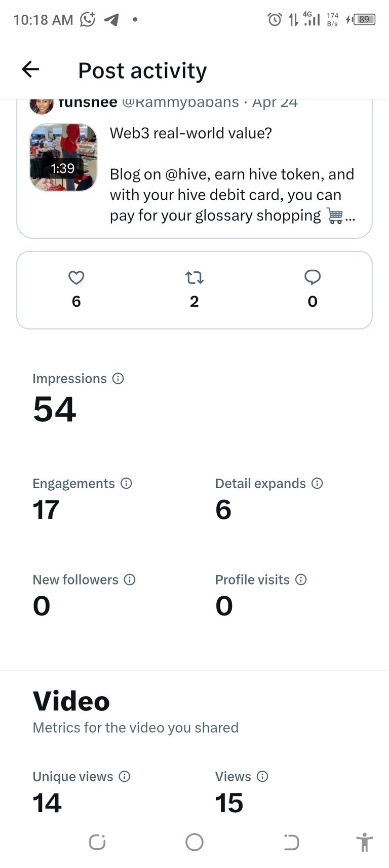Tap the likes count number 6
Image resolution: width=389 pixels, height=868 pixels.
pyautogui.click(x=76, y=302)
